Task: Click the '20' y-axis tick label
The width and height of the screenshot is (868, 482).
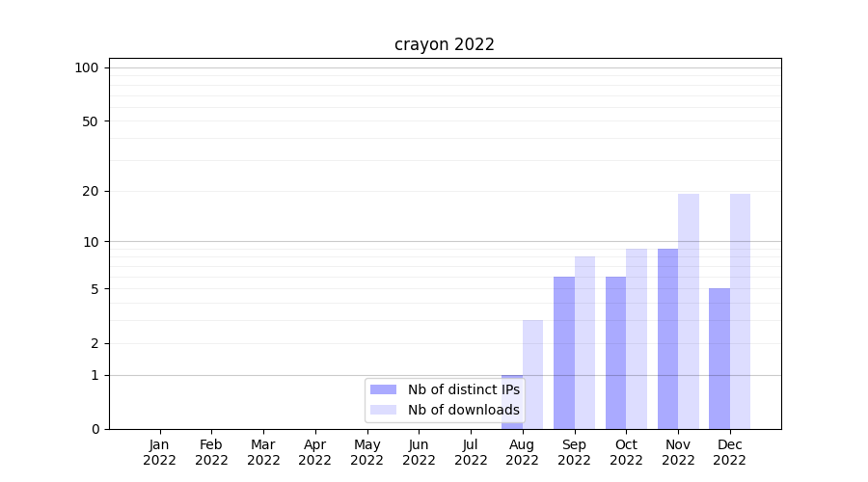Action: click(x=91, y=191)
